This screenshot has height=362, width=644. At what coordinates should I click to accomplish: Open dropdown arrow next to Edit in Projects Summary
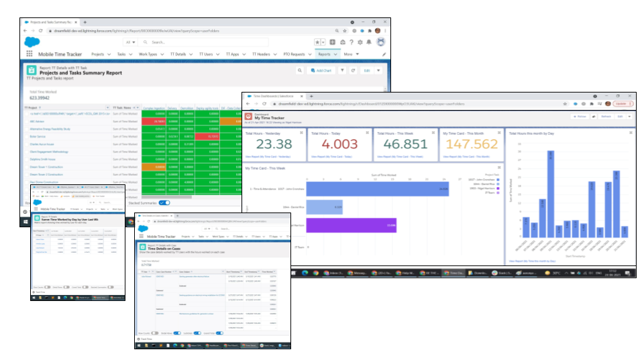(x=378, y=70)
